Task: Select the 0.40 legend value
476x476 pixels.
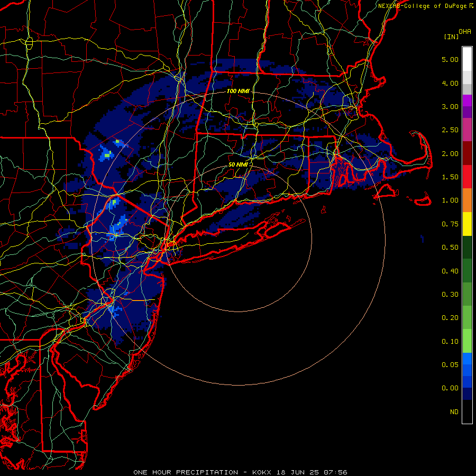Action: click(450, 271)
